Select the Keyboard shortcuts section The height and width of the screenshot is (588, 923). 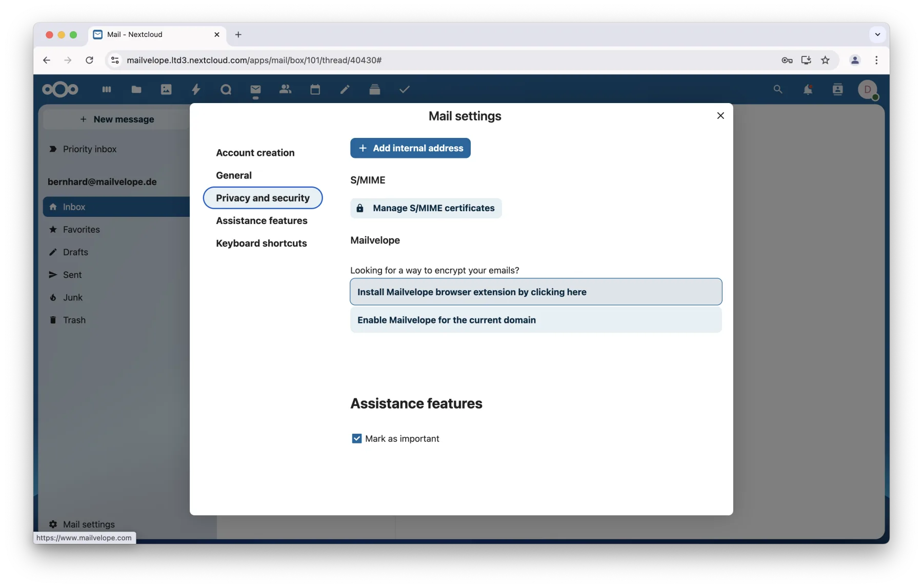[261, 243]
